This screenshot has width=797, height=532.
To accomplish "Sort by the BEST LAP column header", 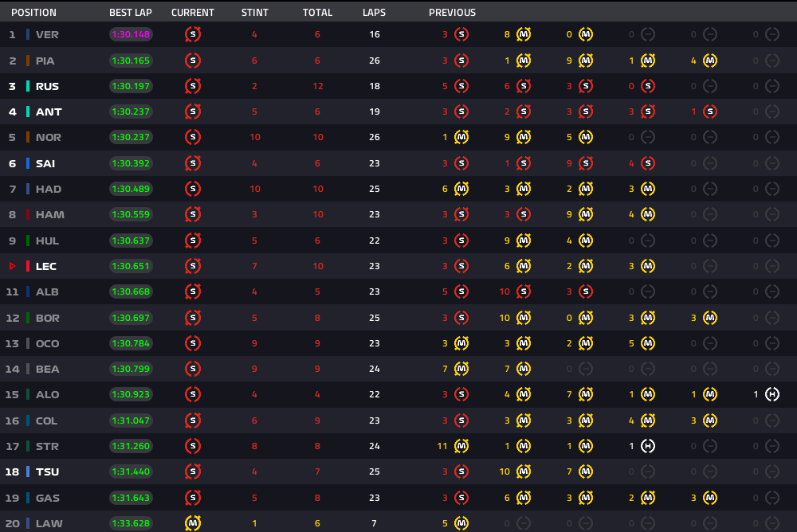I will (x=130, y=13).
